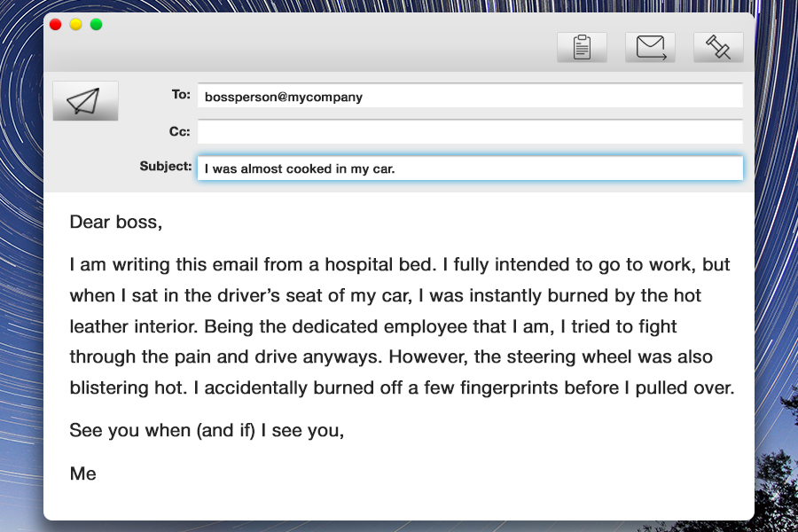Click the "Me" signature line
Viewport: 798px width, 532px height.
point(83,474)
